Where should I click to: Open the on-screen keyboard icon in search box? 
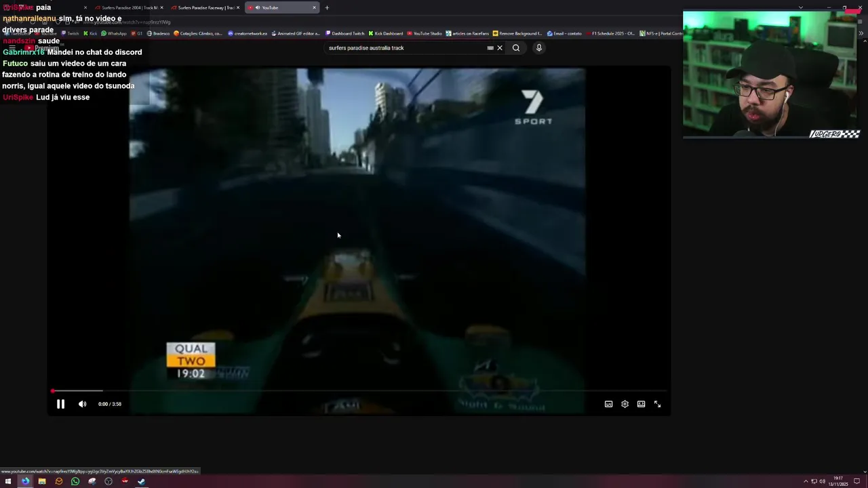(x=490, y=48)
